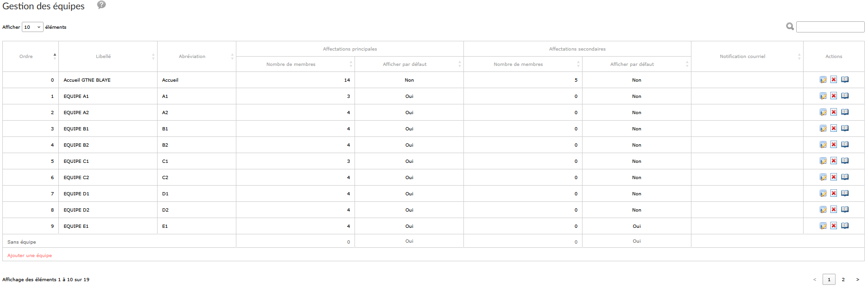Viewport: 868px width, 290px height.
Task: Delete the EQUIPE C1 team
Action: click(834, 161)
